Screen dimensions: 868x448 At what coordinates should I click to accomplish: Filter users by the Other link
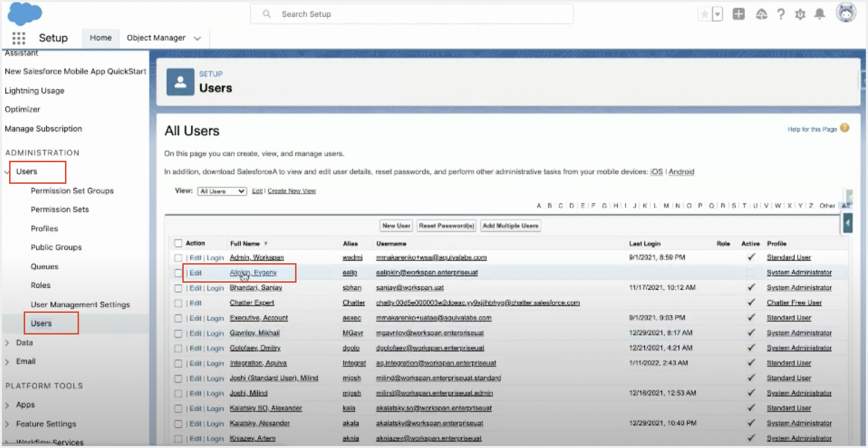pos(827,206)
